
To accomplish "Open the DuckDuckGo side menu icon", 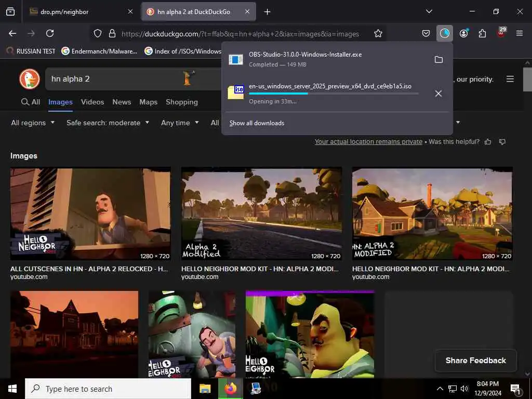I will click(510, 79).
